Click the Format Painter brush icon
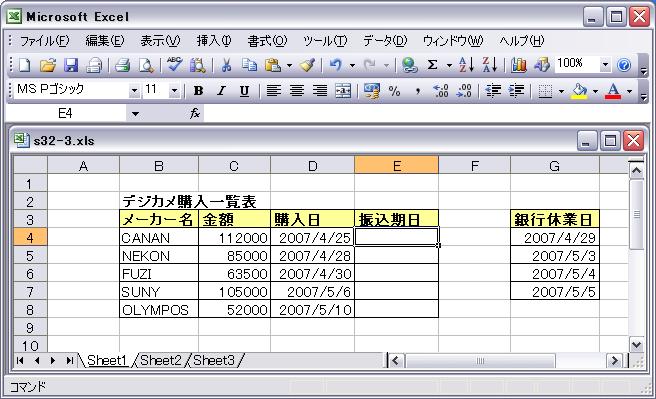 [307, 65]
